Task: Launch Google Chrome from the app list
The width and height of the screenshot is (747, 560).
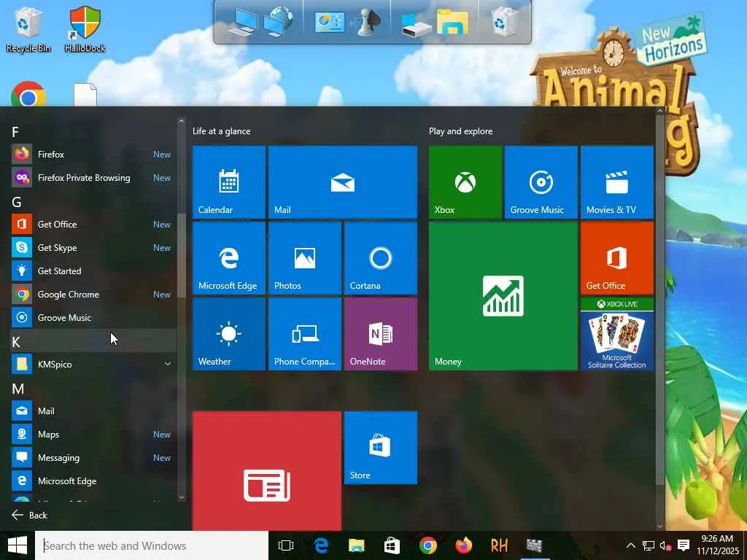Action: click(93, 295)
